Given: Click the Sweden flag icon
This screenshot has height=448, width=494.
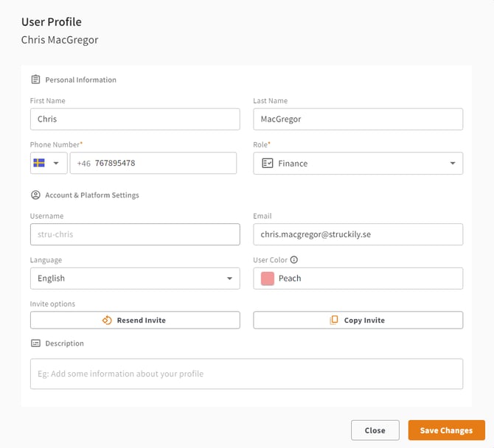Looking at the screenshot, I should click(x=40, y=163).
